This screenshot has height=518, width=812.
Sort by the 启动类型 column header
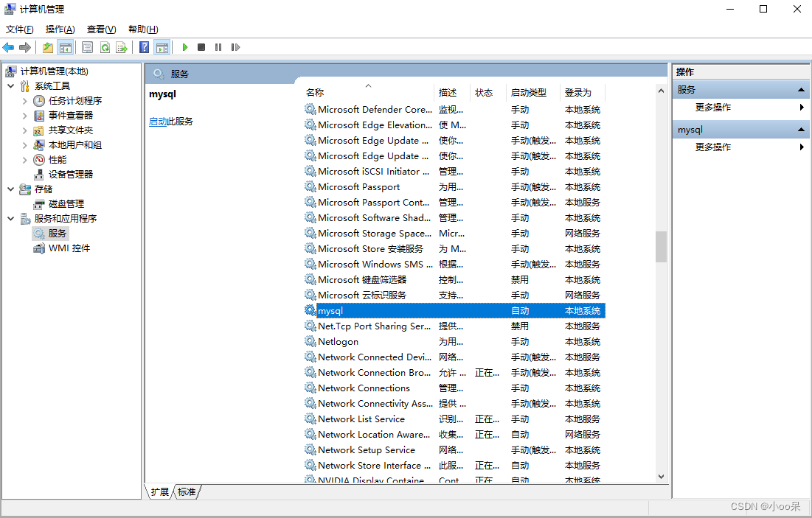coord(533,93)
